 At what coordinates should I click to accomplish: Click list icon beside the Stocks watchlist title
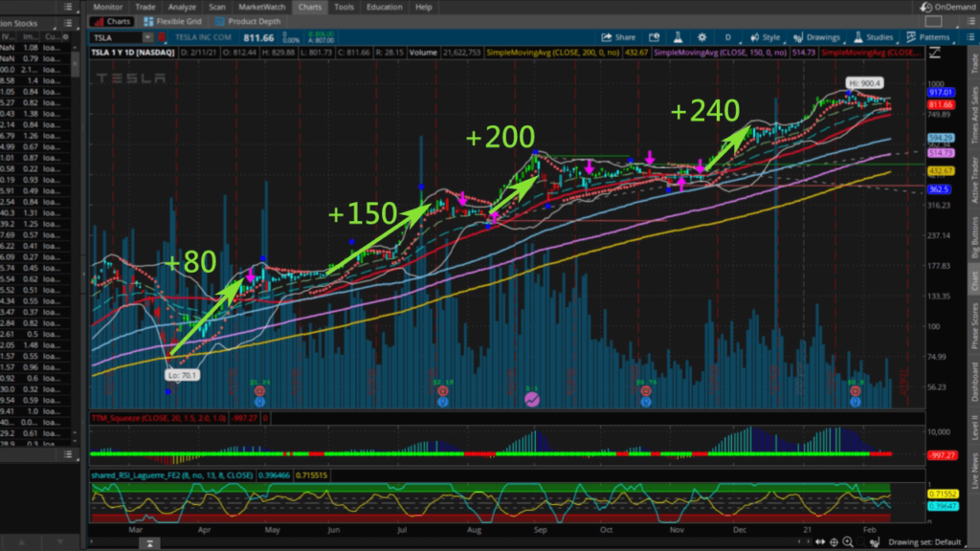68,23
